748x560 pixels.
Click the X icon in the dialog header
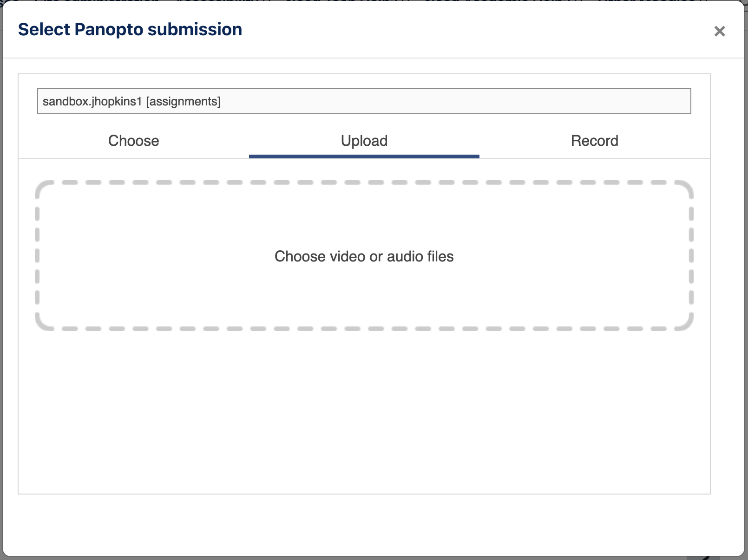(x=719, y=31)
